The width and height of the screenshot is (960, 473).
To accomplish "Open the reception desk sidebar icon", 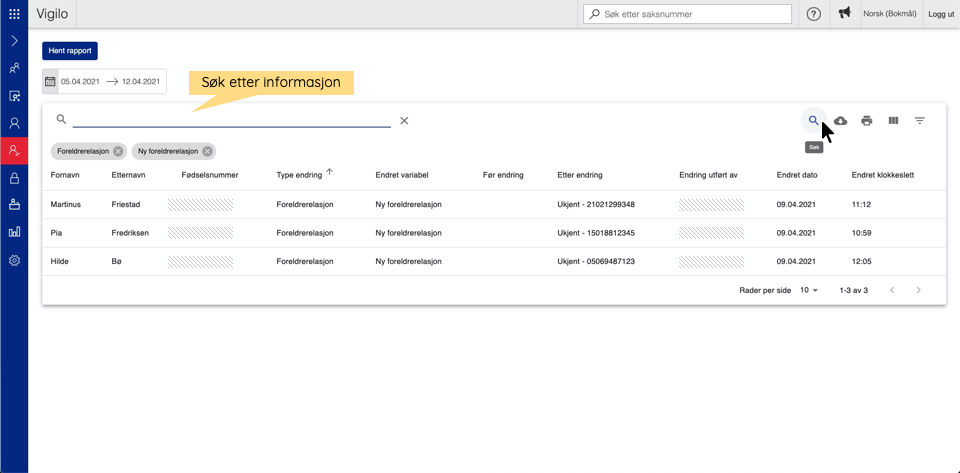I will 14,205.
